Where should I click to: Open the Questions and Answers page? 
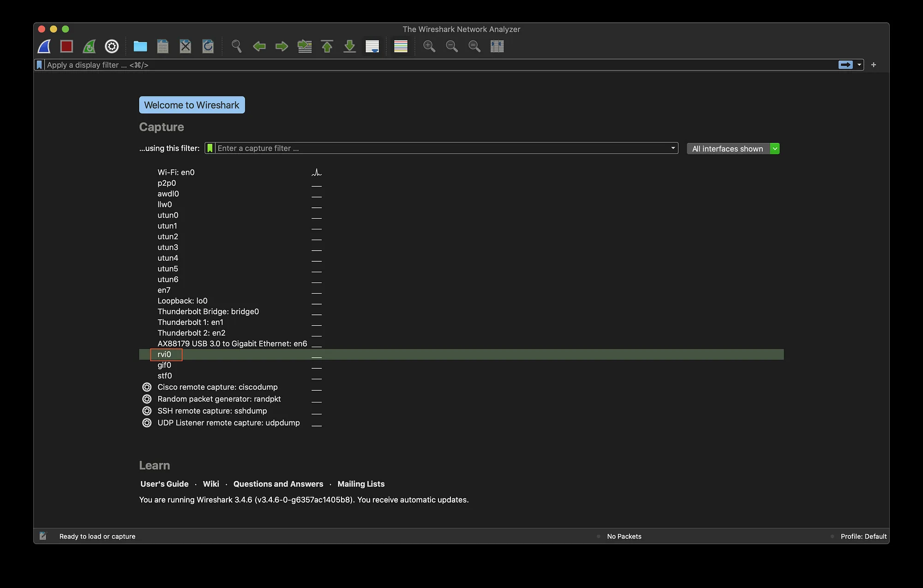(x=278, y=484)
